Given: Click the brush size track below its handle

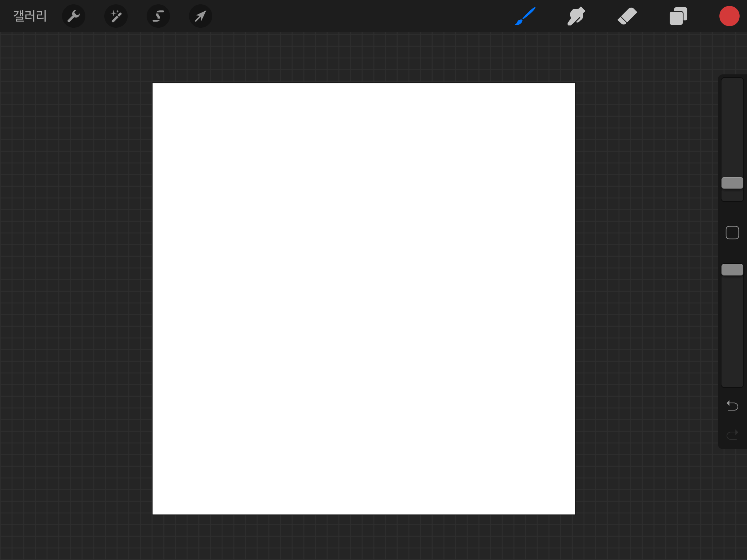Looking at the screenshot, I should [732, 195].
